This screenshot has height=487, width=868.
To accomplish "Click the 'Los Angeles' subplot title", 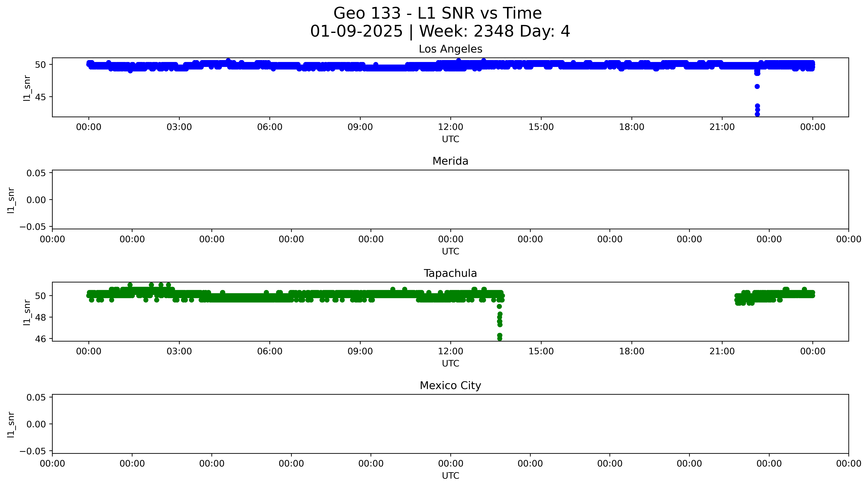I will [x=450, y=49].
